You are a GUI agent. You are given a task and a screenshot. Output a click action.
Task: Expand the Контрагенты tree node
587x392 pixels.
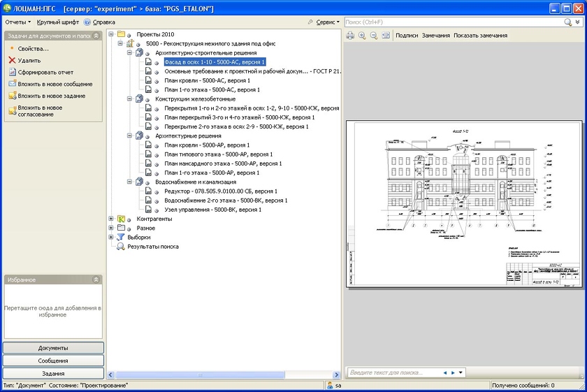[111, 219]
